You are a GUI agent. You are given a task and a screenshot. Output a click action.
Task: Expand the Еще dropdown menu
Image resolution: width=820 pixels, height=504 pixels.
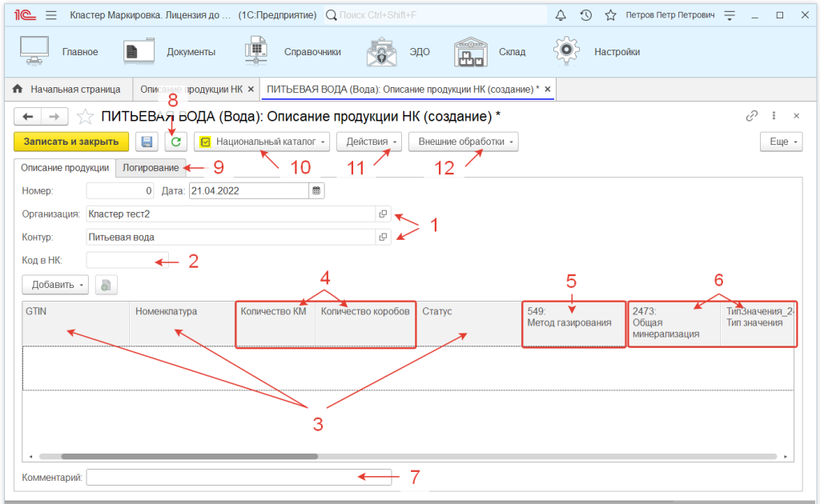pyautogui.click(x=782, y=142)
